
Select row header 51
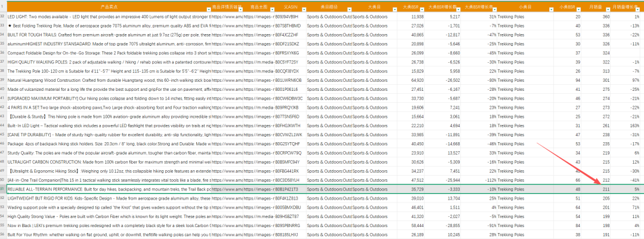[3, 189]
